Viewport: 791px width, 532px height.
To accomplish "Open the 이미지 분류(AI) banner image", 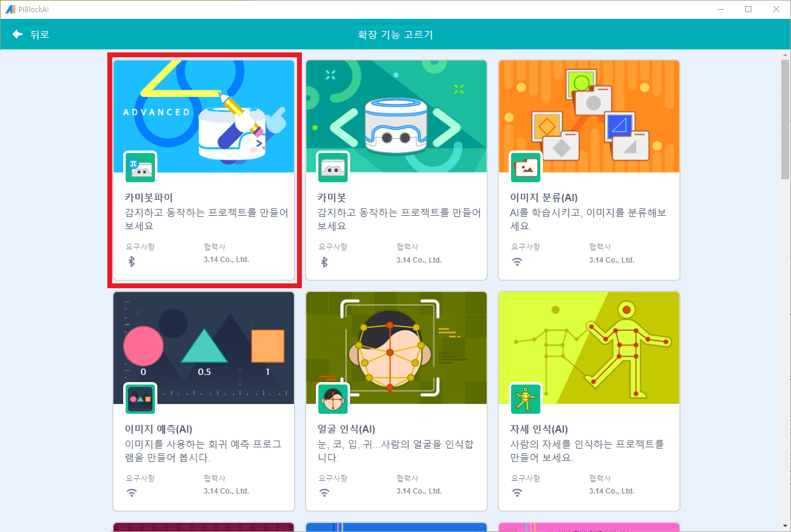I will (589, 116).
